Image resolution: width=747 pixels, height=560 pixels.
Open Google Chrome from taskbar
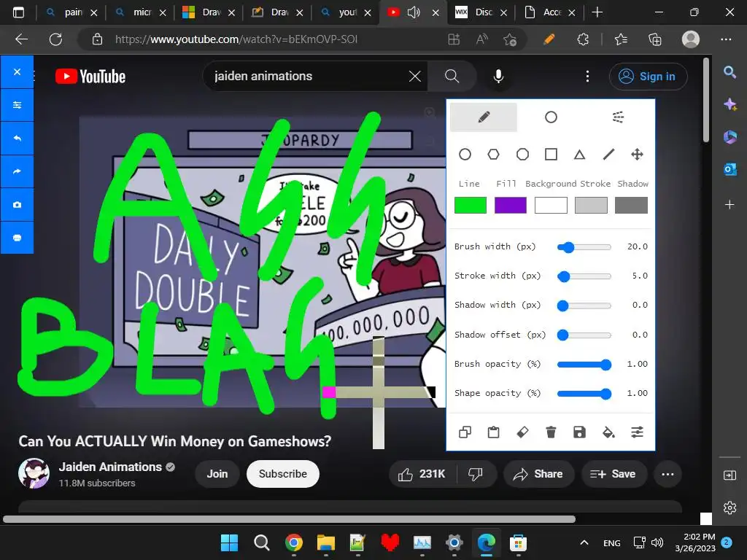[294, 542]
